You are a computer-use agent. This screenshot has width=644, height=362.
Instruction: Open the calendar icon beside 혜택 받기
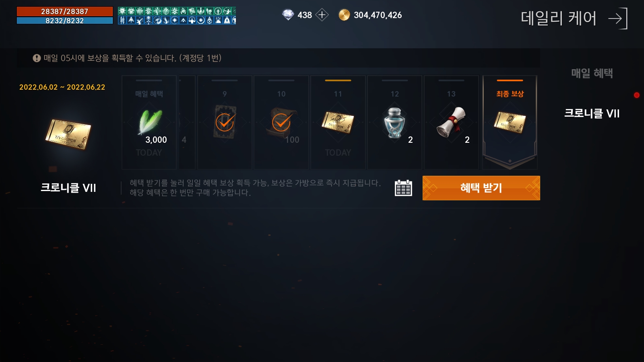[x=403, y=188]
